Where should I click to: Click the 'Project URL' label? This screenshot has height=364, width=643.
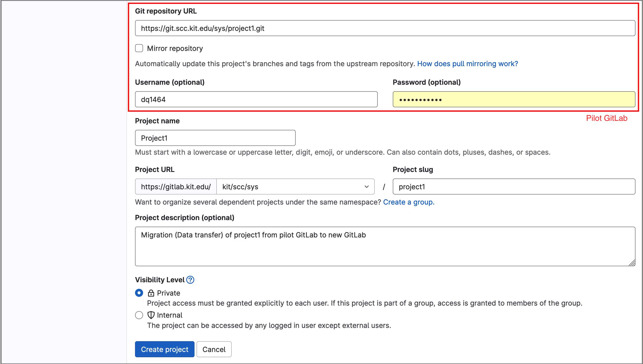[x=155, y=169]
